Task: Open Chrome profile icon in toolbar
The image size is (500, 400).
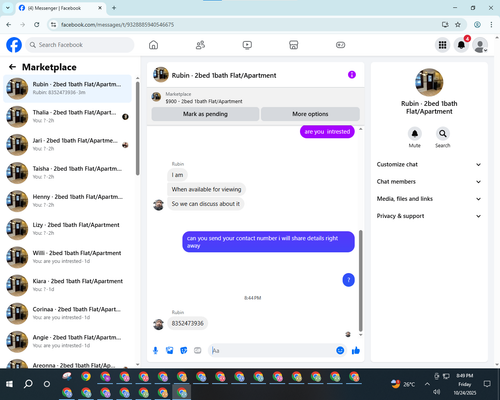Action: pos(477,25)
